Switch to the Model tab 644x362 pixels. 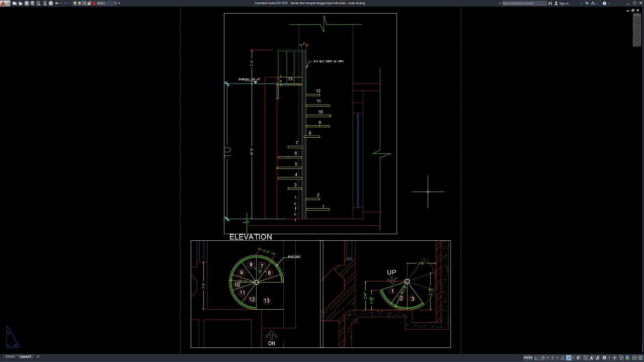[x=10, y=356]
